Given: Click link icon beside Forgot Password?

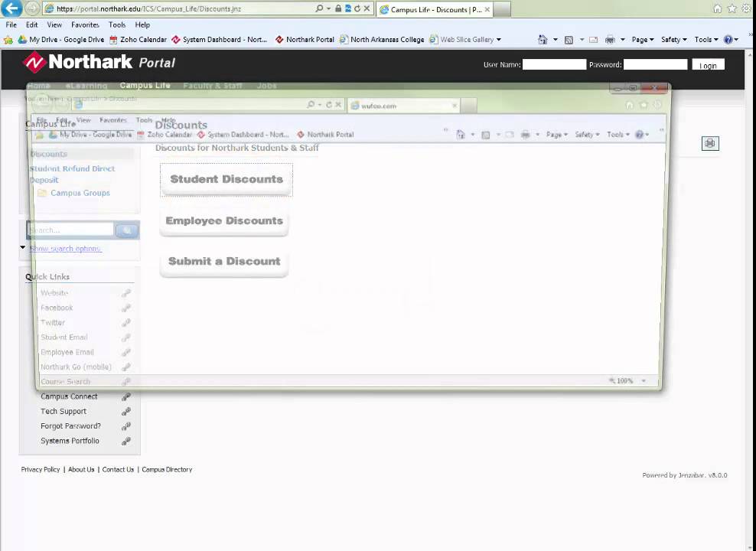Looking at the screenshot, I should coord(125,426).
